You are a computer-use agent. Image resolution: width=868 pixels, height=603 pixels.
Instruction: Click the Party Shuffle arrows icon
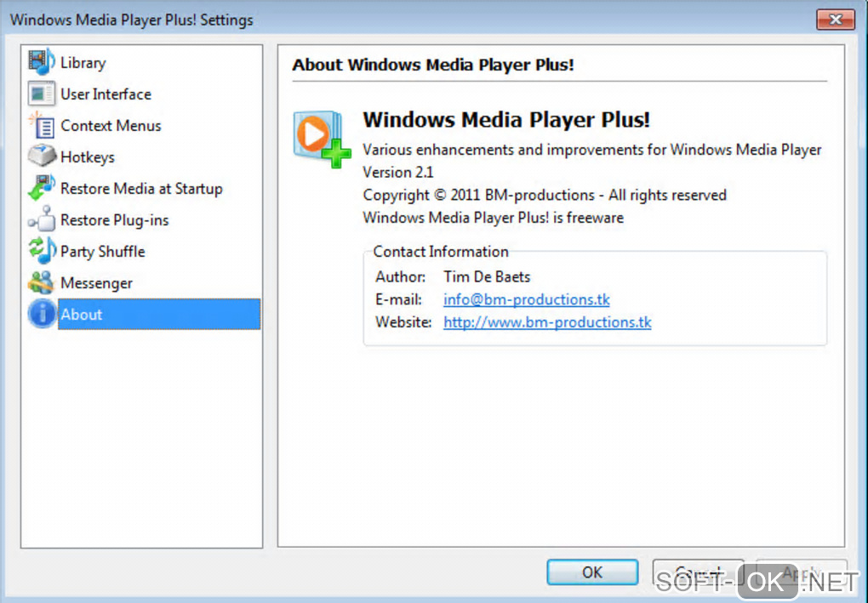42,251
